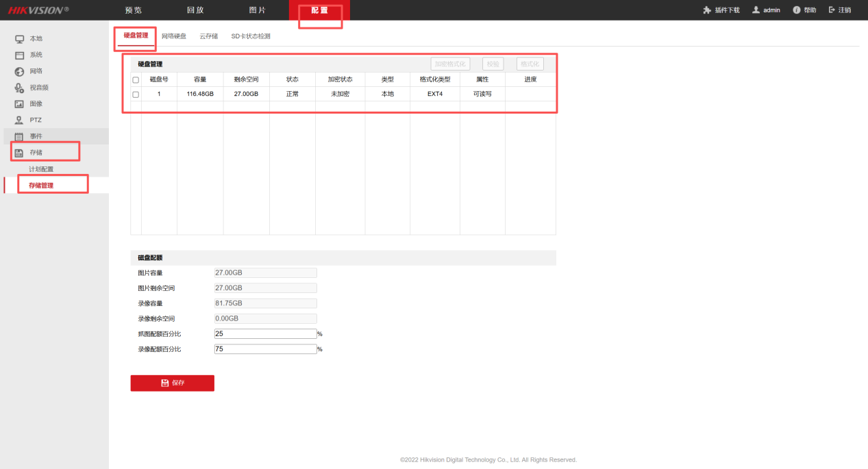The image size is (868, 469).
Task: Click the 本地 monitor icon in sidebar
Action: pyautogui.click(x=19, y=39)
